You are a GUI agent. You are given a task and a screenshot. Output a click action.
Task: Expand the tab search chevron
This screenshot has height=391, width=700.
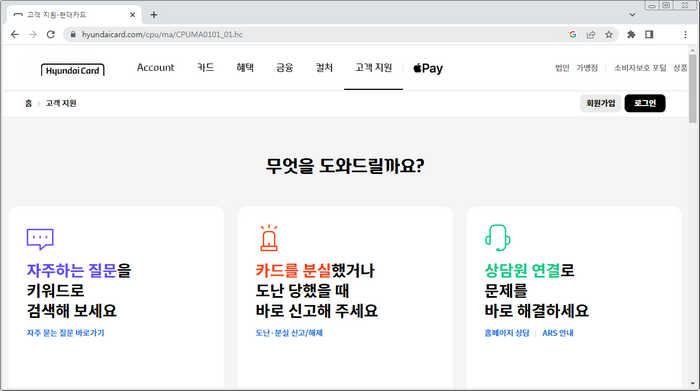632,15
